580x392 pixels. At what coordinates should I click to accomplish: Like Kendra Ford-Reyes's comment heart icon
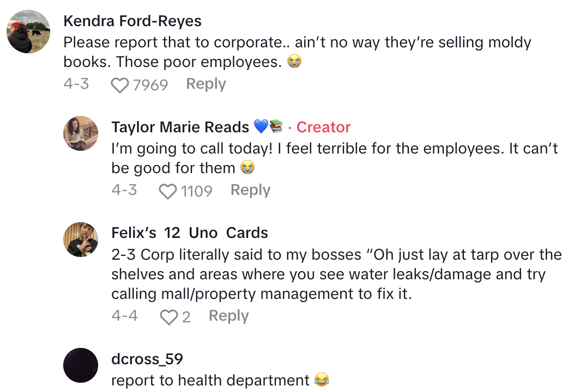(x=120, y=85)
